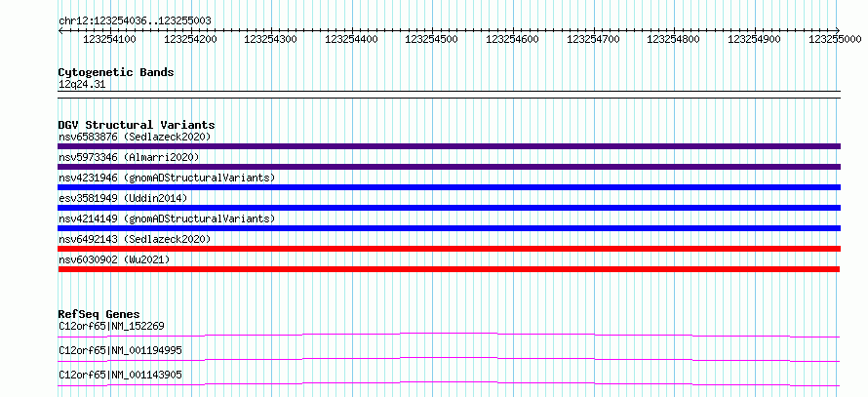
Task: Open transcript C12orf65|NM_152269 label
Action: (111, 326)
